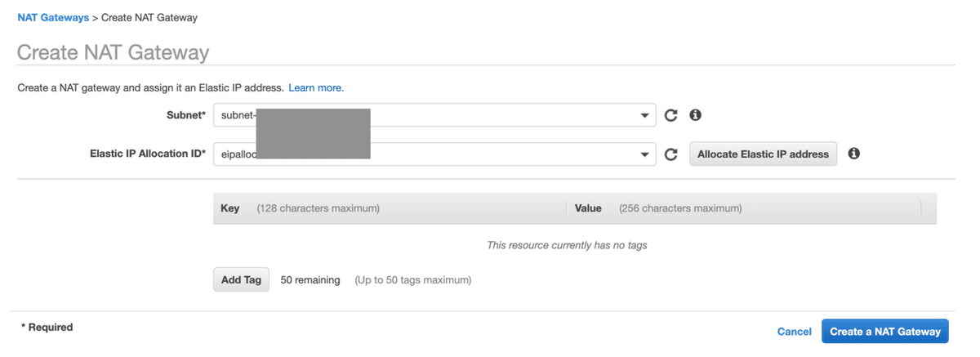This screenshot has width=980, height=357.
Task: Expand the Elastic IP Allocation ID dropdown arrow
Action: pos(645,154)
